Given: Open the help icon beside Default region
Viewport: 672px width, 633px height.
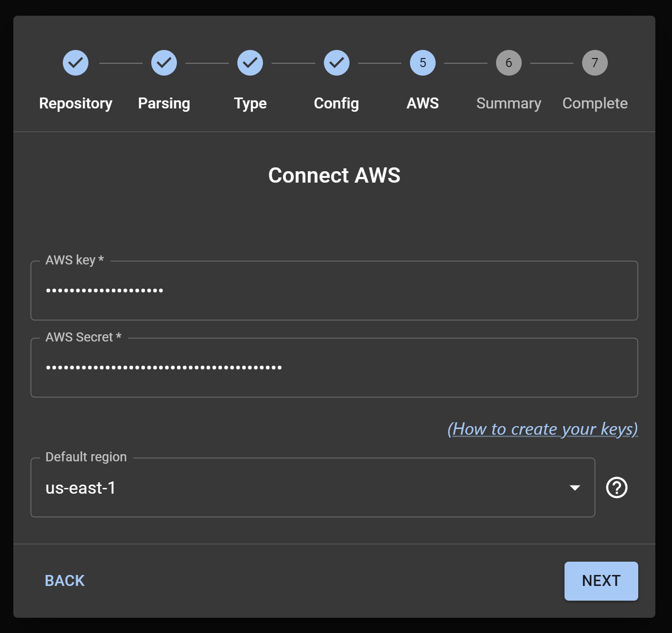Looking at the screenshot, I should (617, 487).
